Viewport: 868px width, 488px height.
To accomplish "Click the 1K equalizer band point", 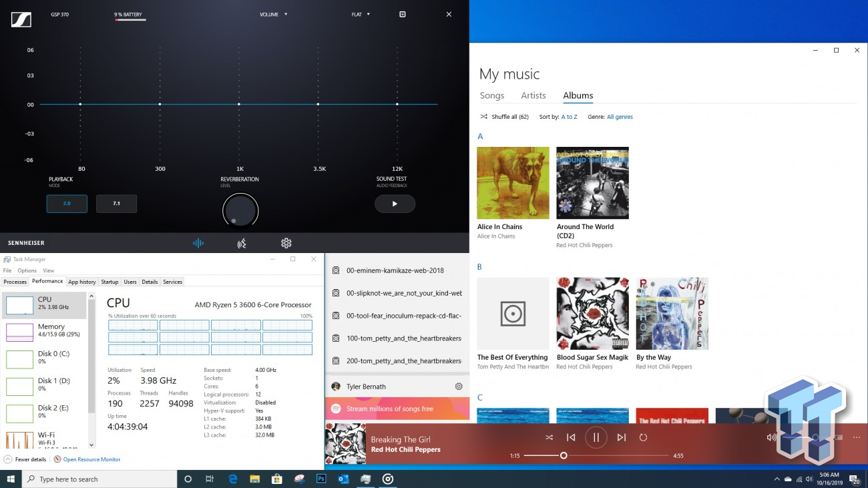I will click(x=239, y=104).
